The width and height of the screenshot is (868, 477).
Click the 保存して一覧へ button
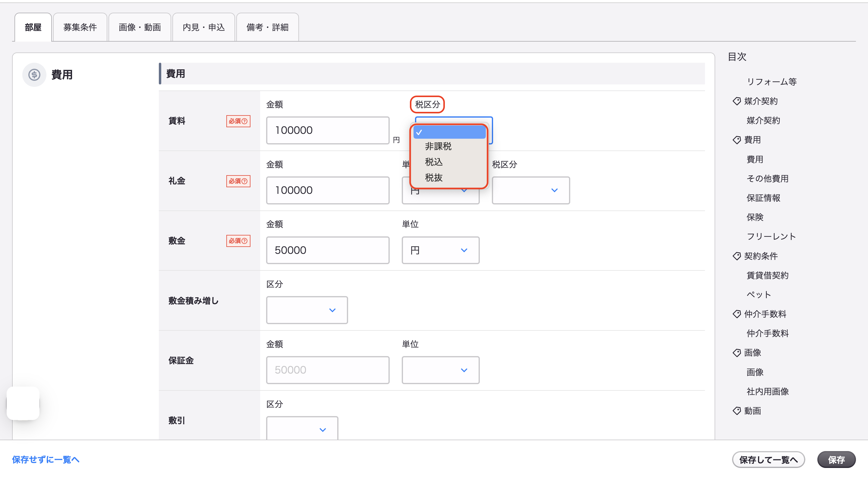point(768,460)
